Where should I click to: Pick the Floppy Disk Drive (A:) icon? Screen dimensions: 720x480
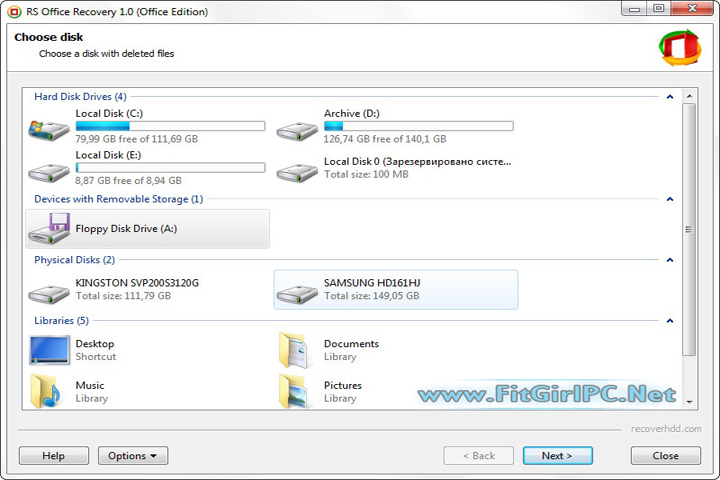coord(49,228)
